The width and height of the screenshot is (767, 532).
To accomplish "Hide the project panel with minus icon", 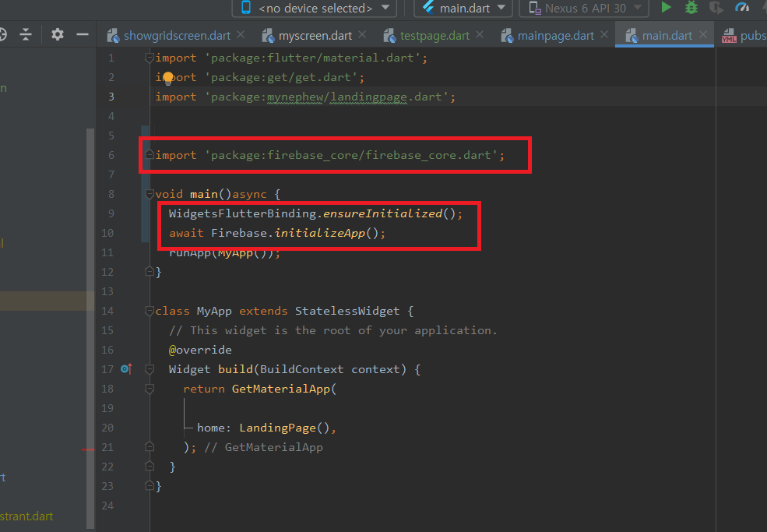I will (x=83, y=34).
